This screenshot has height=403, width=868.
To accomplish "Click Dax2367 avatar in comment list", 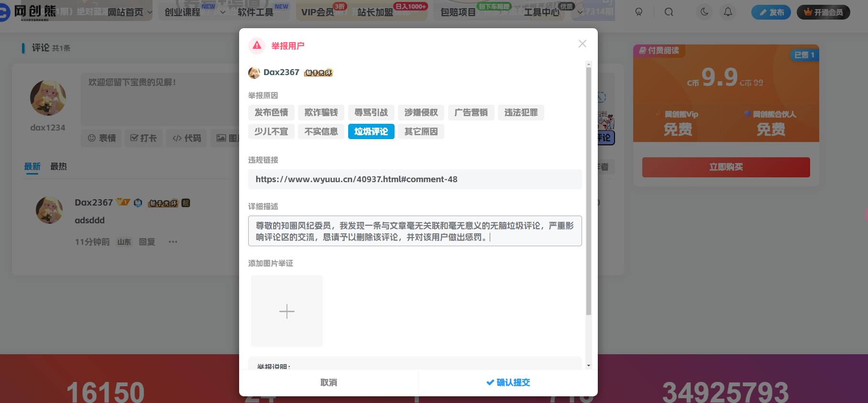I will [x=49, y=210].
